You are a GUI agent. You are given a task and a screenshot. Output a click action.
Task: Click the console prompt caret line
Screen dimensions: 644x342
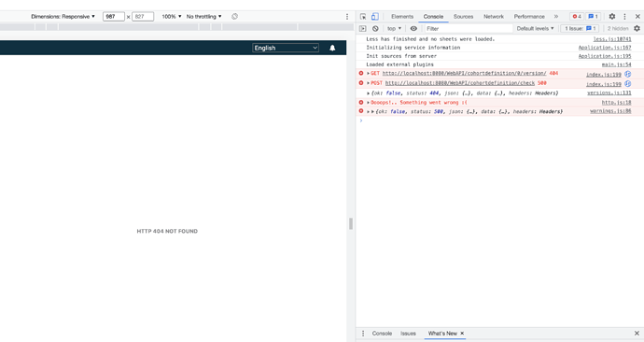tap(500, 121)
